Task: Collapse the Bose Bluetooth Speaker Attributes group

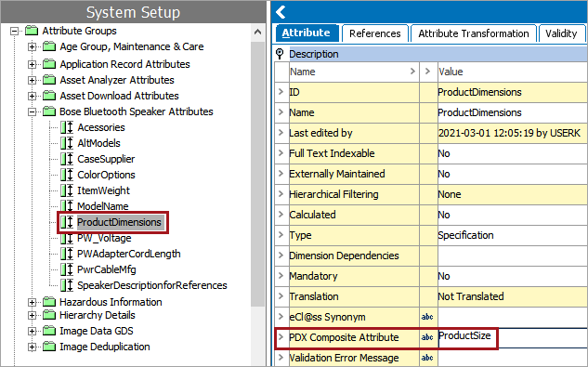Action: [33, 111]
